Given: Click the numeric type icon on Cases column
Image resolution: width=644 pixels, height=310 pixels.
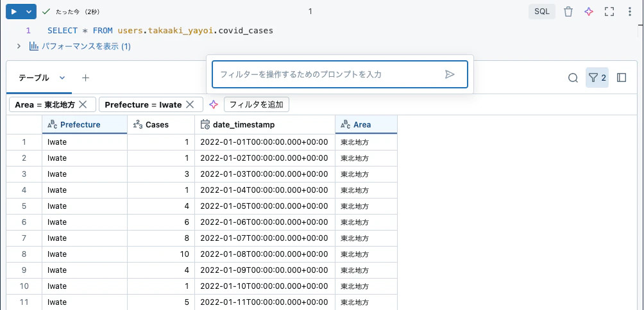Looking at the screenshot, I should [138, 125].
